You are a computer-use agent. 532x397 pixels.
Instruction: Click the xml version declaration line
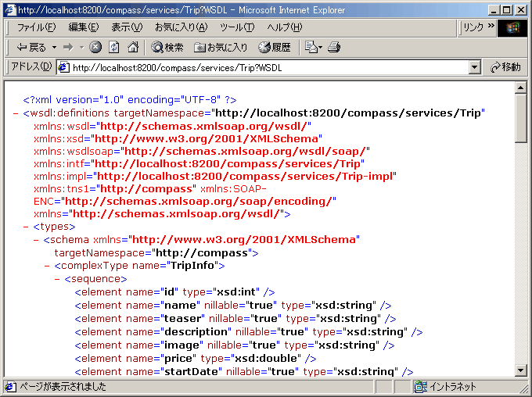(130, 100)
